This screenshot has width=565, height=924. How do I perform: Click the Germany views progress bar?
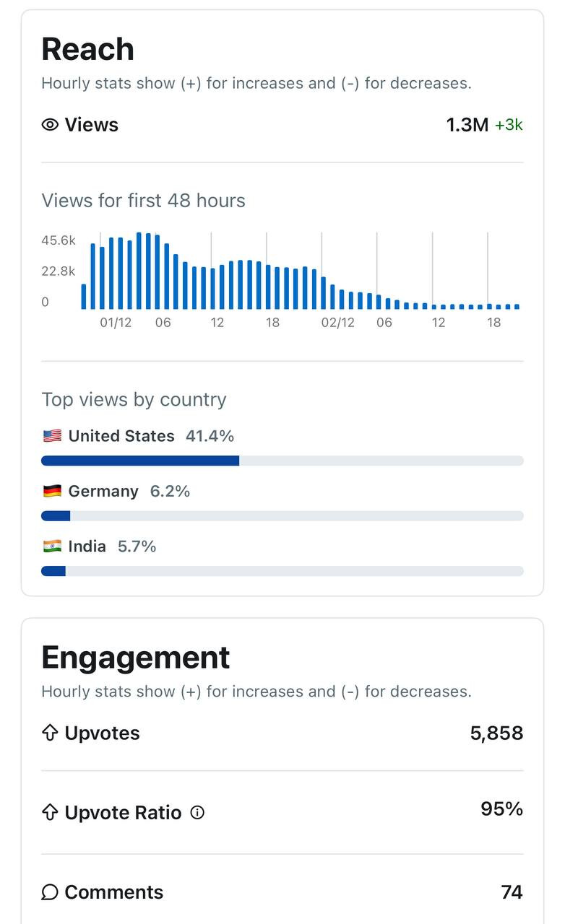[x=282, y=516]
